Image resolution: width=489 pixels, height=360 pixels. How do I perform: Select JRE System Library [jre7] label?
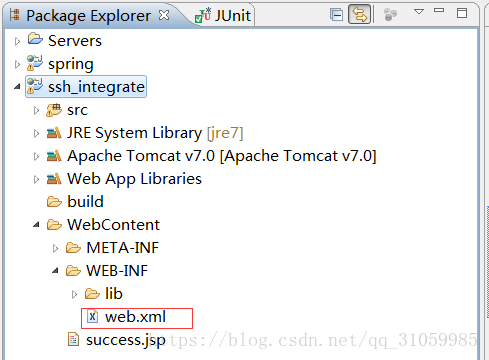pos(155,133)
